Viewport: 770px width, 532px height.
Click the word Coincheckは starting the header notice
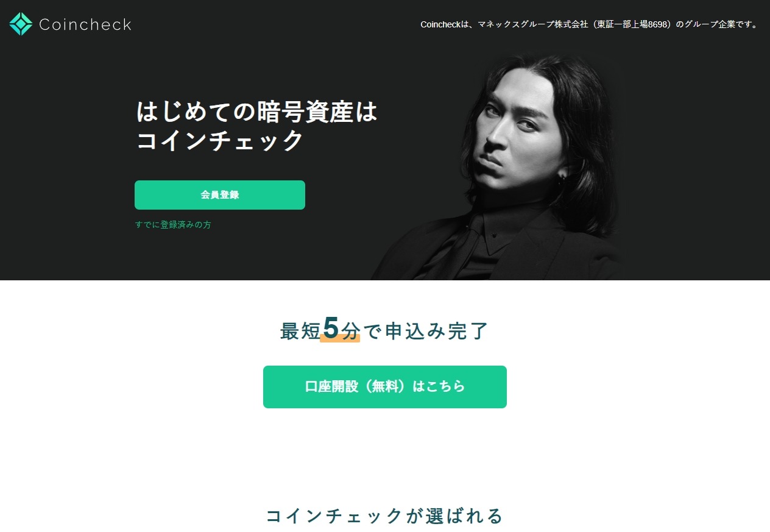tap(445, 25)
